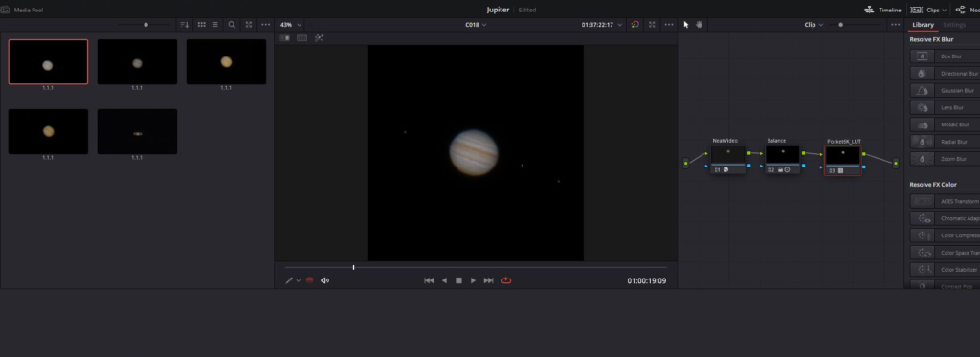The height and width of the screenshot is (357, 980).
Task: Jump to the first frame of the clip
Action: click(x=429, y=280)
